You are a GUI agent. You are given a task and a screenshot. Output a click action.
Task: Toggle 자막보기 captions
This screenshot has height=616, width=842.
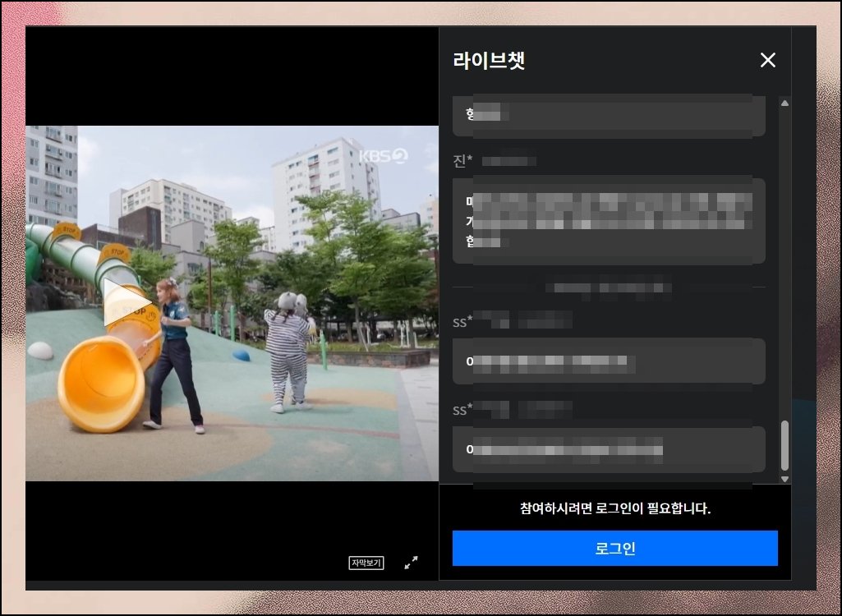[x=366, y=563]
